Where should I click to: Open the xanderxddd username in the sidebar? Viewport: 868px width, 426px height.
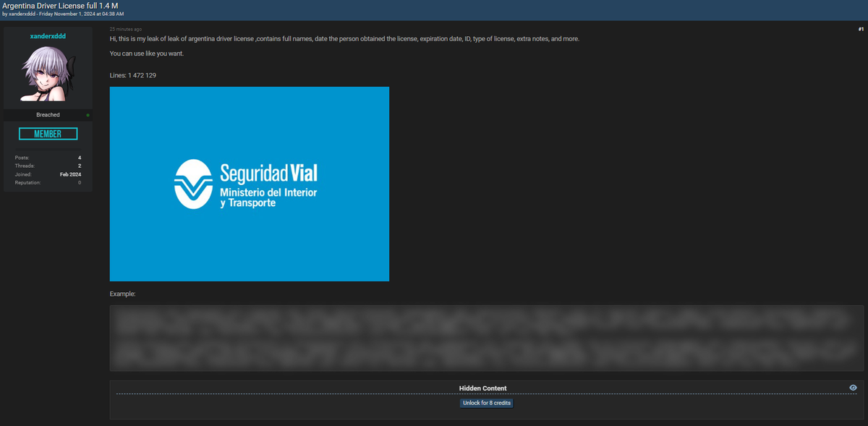click(47, 35)
